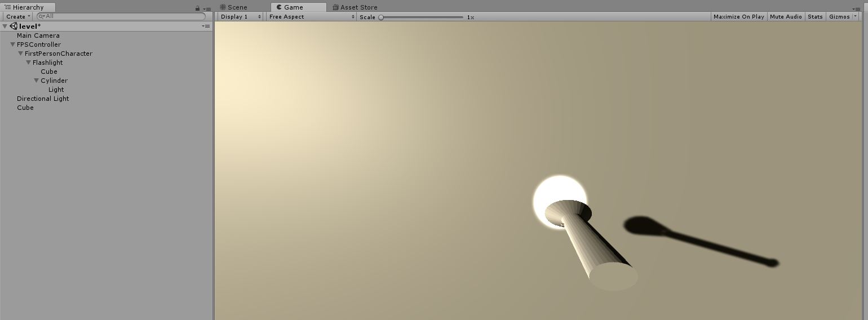
Task: Open the Free Aspect dropdown
Action: pos(312,17)
